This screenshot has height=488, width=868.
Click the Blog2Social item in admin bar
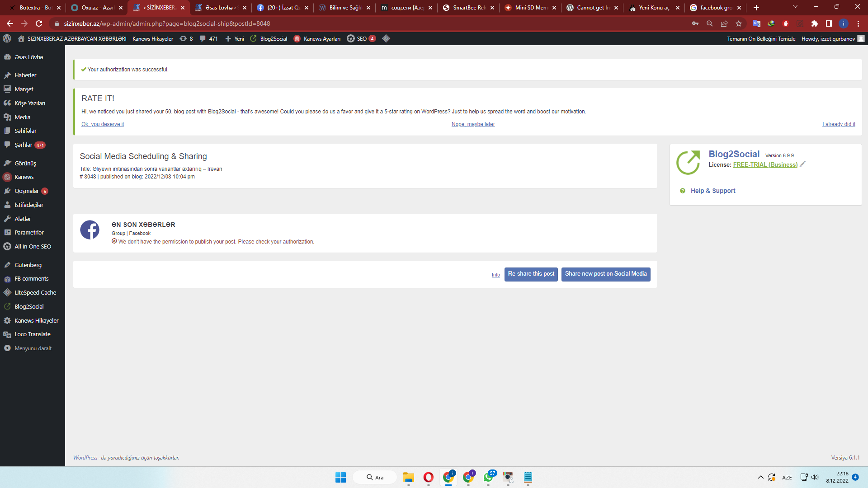tap(269, 38)
